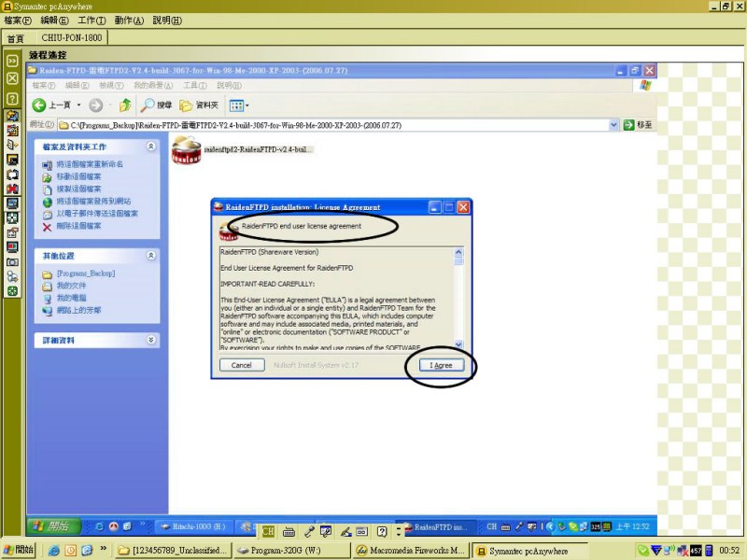
Task: Click Cancel in the RaidenFTPD installer dialog
Action: 242,365
